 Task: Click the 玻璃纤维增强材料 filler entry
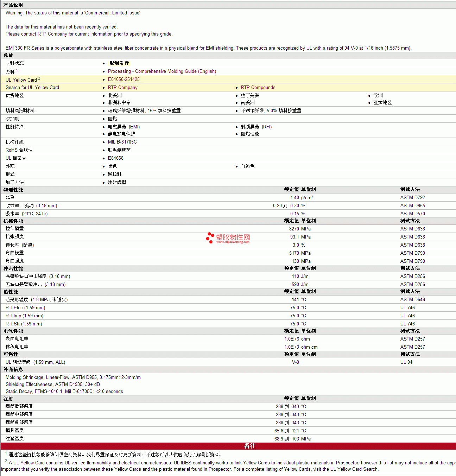(144, 110)
